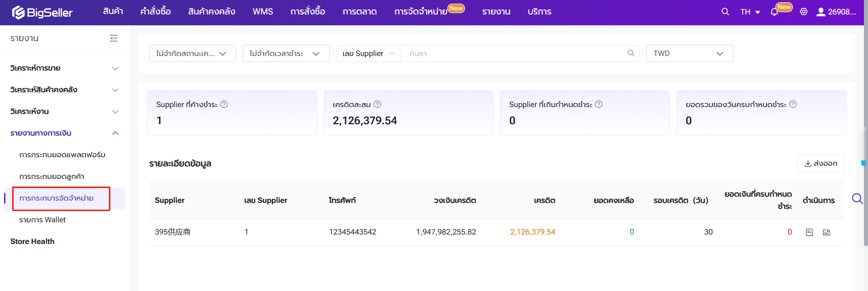
Task: Click the floating purple magnifier icon
Action: click(857, 199)
